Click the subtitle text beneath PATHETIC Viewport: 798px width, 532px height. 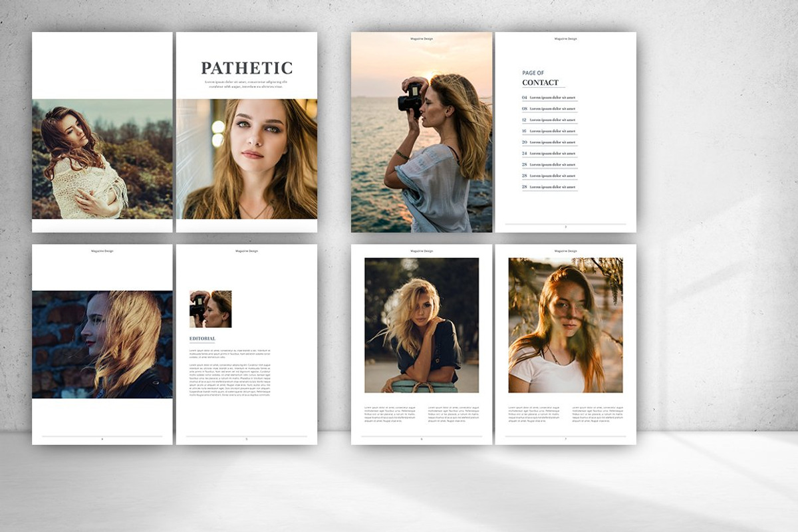click(x=246, y=84)
